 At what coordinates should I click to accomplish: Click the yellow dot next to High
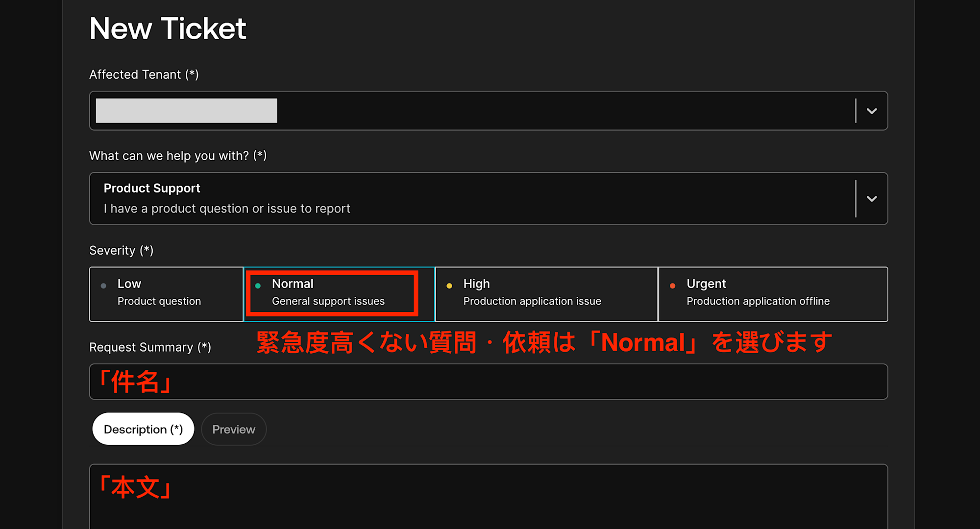[x=449, y=286]
